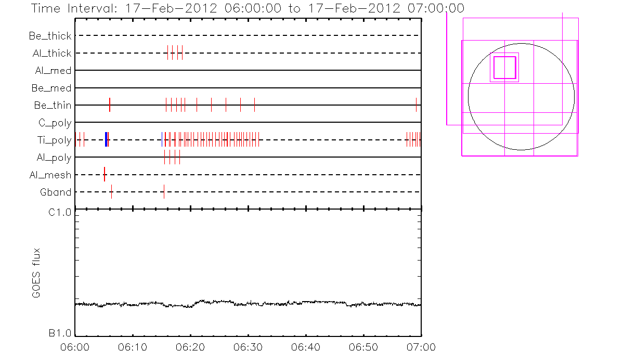624x364 pixels.
Task: Click the Be_thick filter label
Action: [x=50, y=36]
